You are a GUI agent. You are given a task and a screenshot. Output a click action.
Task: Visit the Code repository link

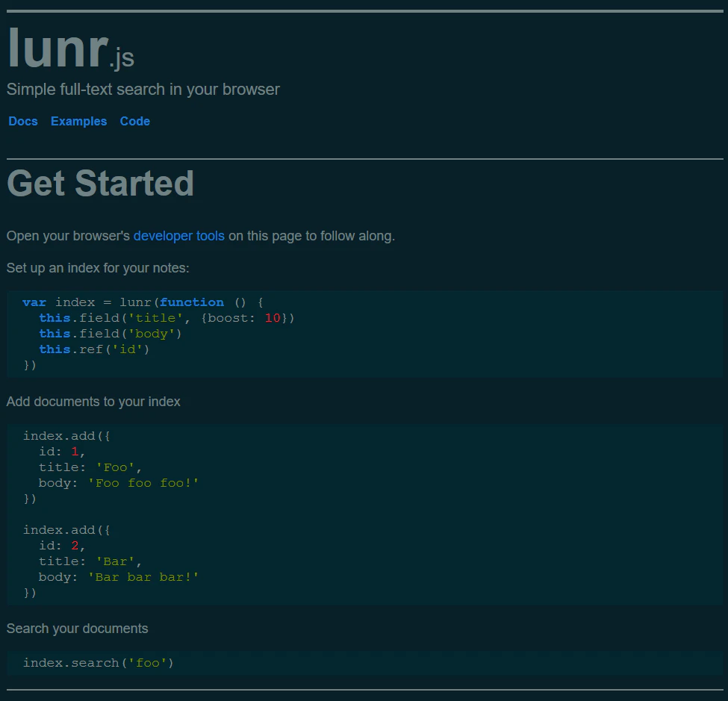click(x=134, y=121)
